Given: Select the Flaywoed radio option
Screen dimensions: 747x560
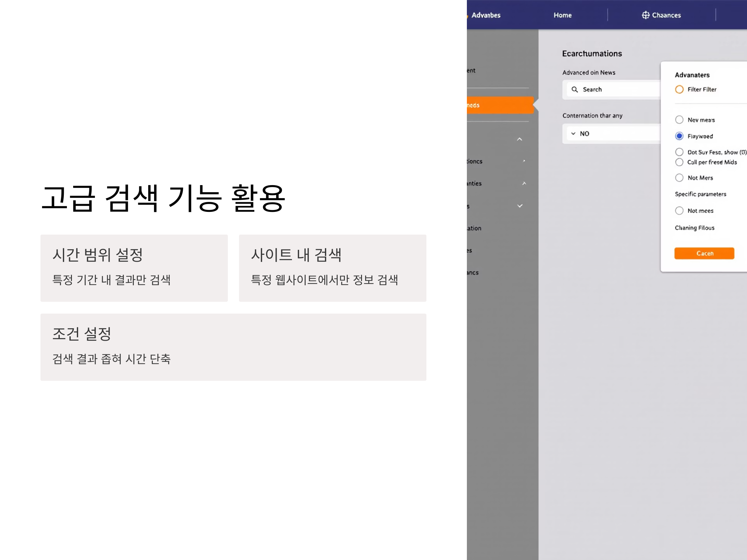Looking at the screenshot, I should pos(679,136).
